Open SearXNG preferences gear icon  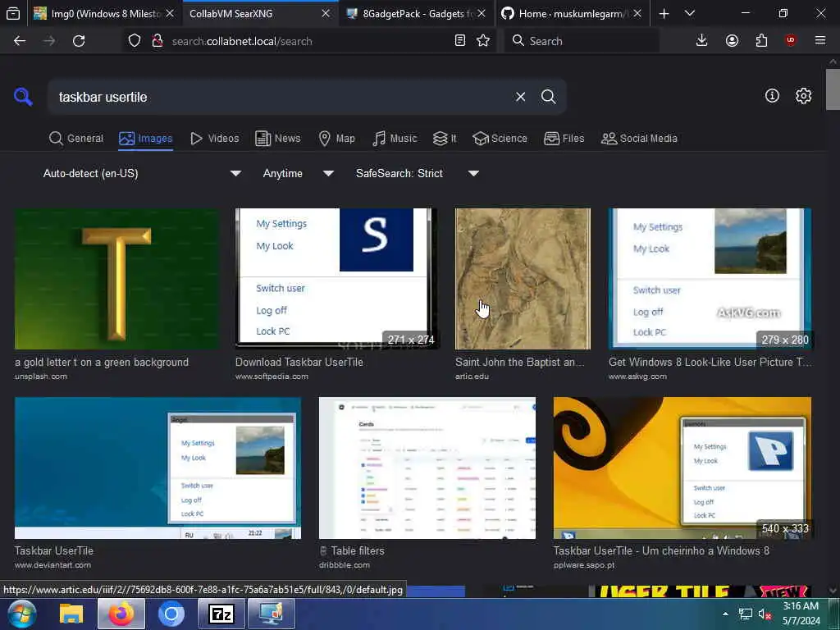(x=803, y=96)
